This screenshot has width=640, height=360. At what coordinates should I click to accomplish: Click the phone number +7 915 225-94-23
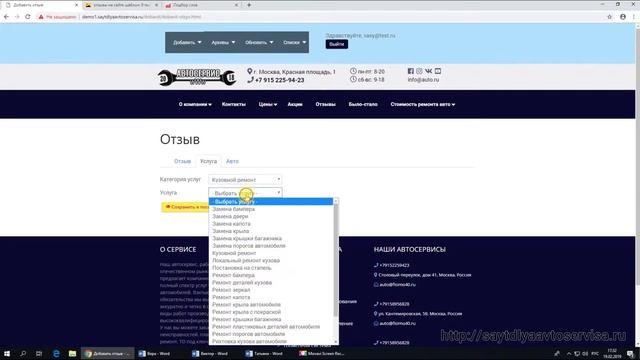pyautogui.click(x=280, y=80)
